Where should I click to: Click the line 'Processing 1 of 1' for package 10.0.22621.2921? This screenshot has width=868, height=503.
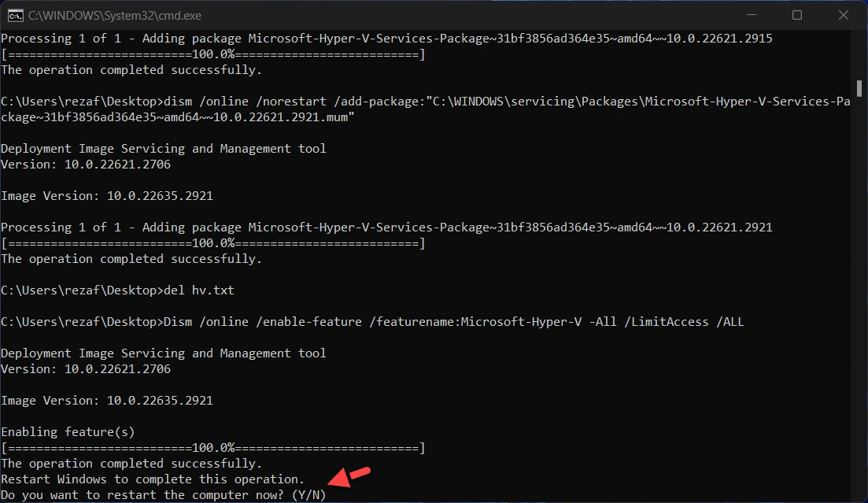386,227
